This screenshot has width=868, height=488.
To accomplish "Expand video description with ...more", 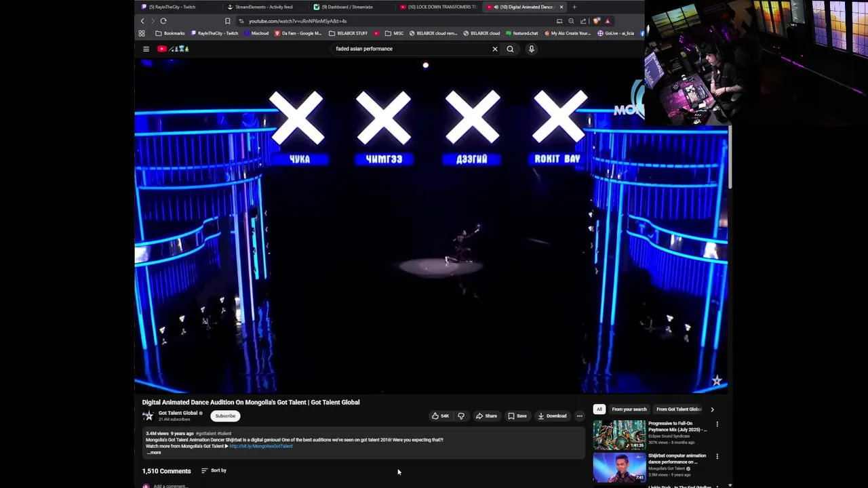I will pos(155,452).
